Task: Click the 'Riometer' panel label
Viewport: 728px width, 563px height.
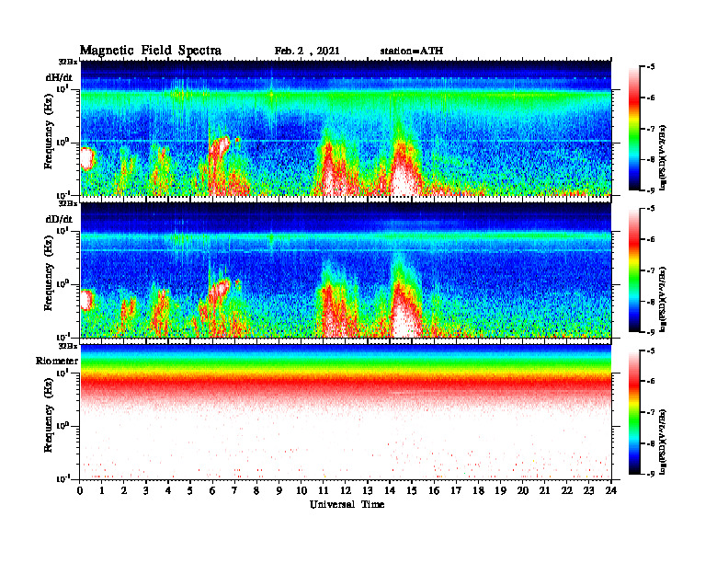Action: tap(57, 361)
